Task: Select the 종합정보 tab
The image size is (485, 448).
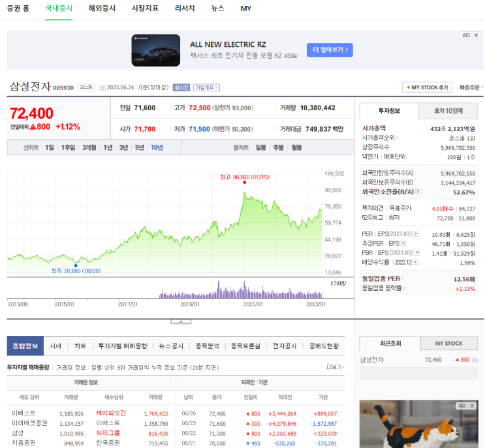Action: (25, 346)
